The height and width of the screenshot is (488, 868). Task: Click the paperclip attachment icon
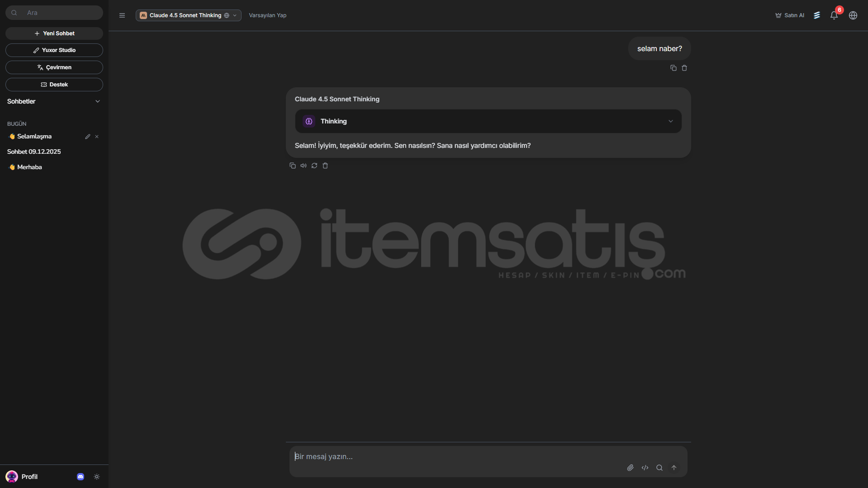pos(630,468)
